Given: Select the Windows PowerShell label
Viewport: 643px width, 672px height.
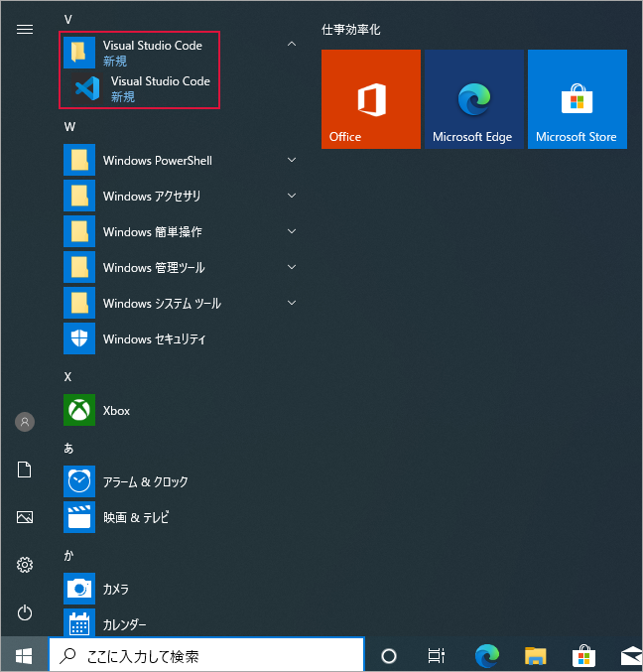Looking at the screenshot, I should click(158, 160).
